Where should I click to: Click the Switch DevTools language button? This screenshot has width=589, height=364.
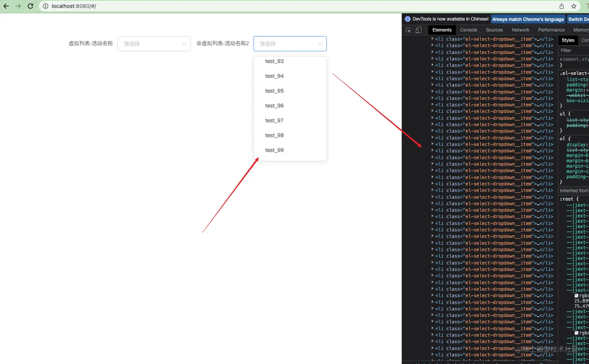point(578,19)
